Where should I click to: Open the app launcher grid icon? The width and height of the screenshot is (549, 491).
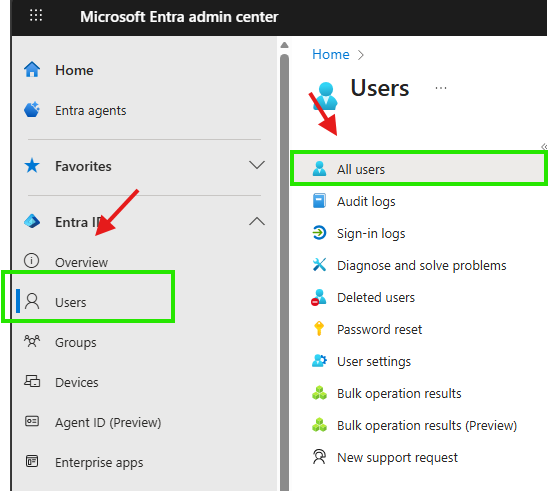pos(36,15)
